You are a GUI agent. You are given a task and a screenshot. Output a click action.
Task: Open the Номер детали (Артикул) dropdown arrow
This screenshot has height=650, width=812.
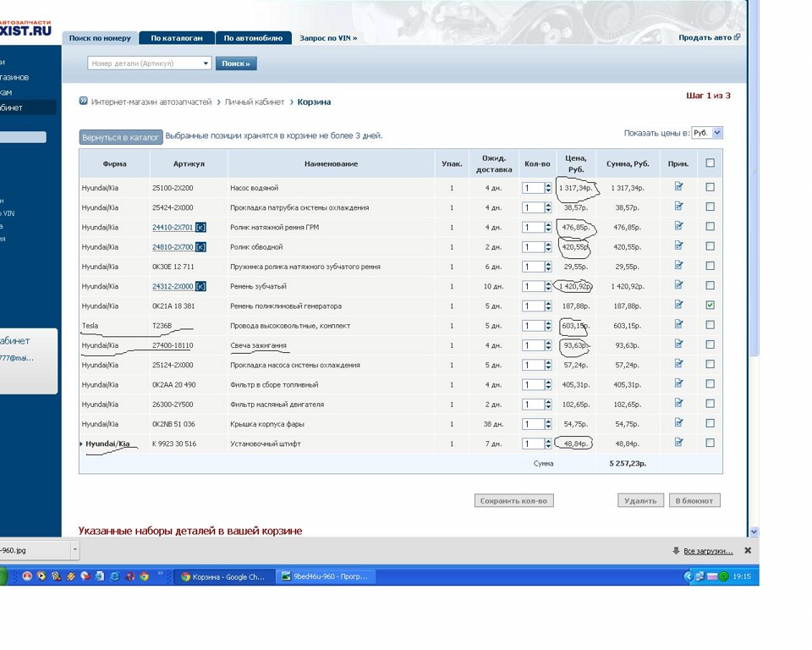pos(206,63)
